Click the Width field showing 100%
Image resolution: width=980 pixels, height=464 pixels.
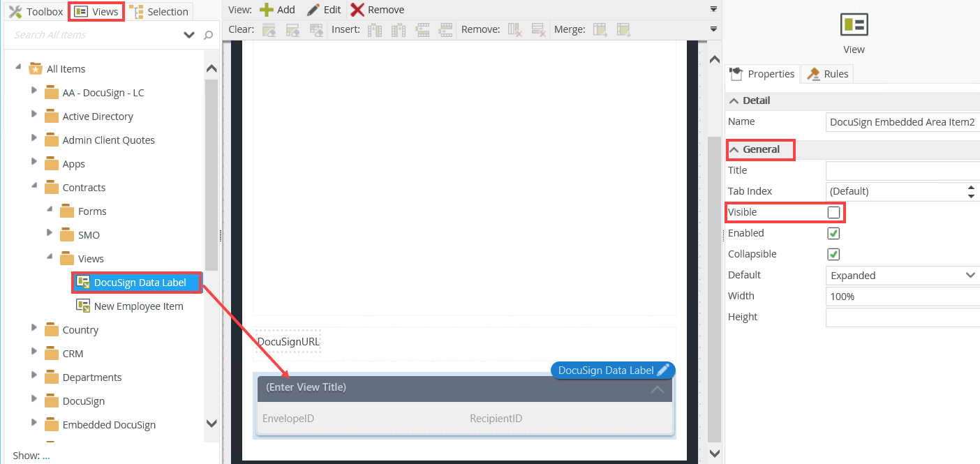(903, 296)
